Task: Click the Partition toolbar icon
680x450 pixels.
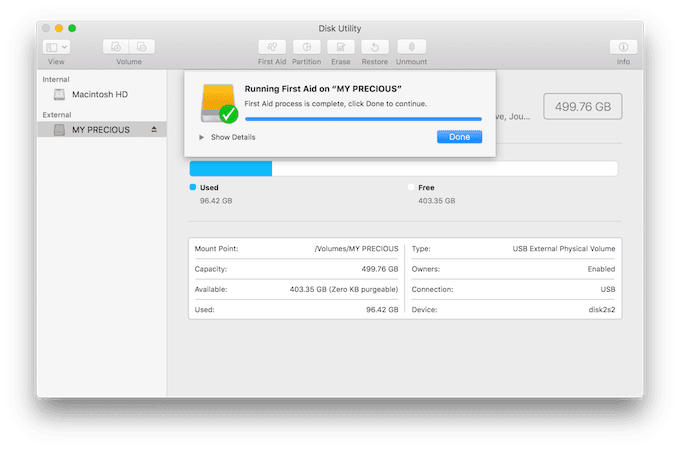Action: [307, 47]
